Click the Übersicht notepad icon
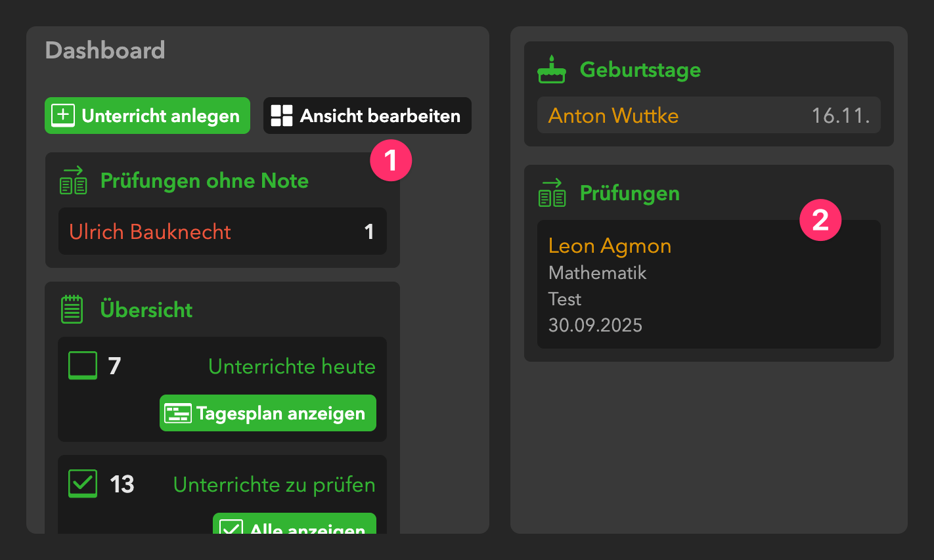934x560 pixels. pyautogui.click(x=72, y=309)
